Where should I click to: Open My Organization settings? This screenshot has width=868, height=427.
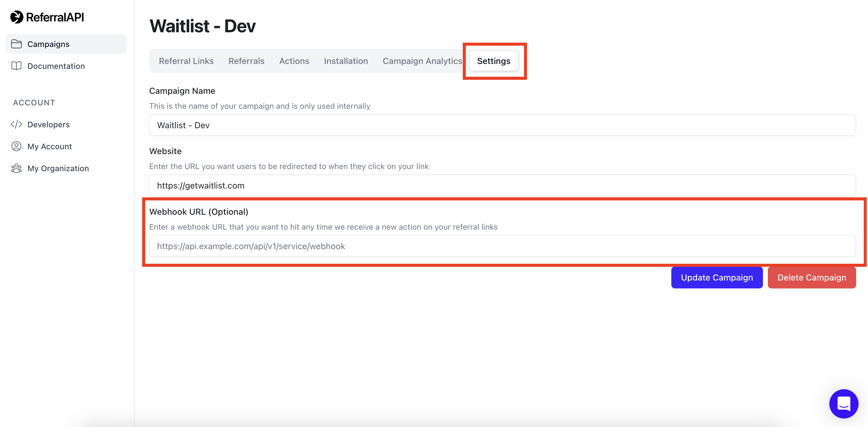[58, 168]
